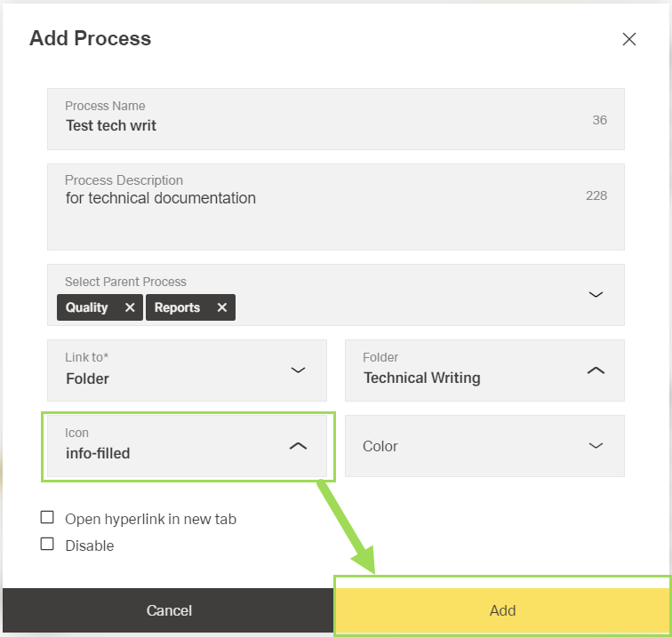Collapse the Folder dropdown chevron
The width and height of the screenshot is (672, 637).
(596, 370)
